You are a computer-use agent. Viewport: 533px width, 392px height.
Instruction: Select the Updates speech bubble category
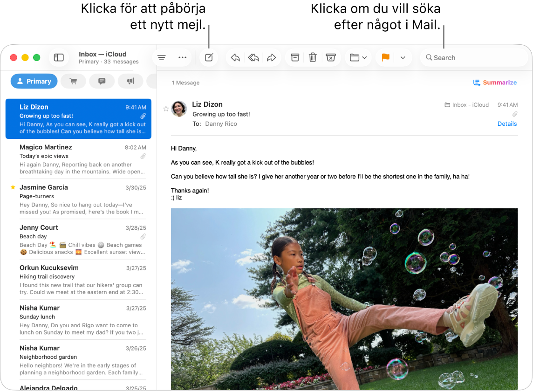pos(102,81)
